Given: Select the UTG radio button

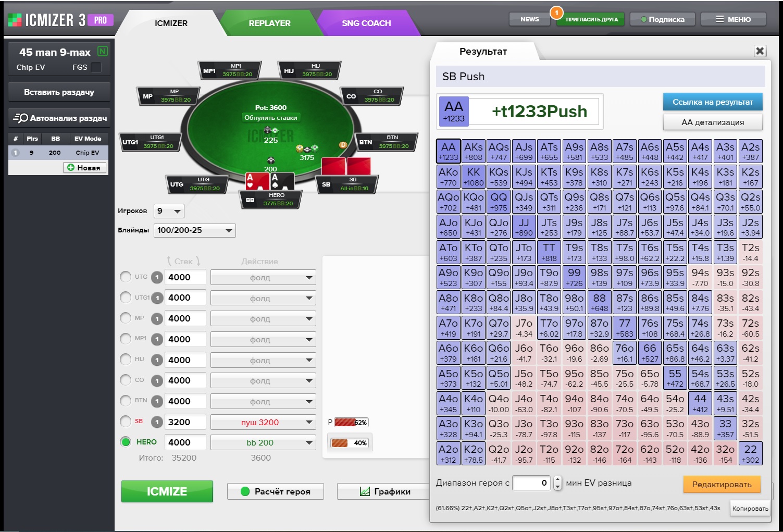Looking at the screenshot, I should click(126, 277).
